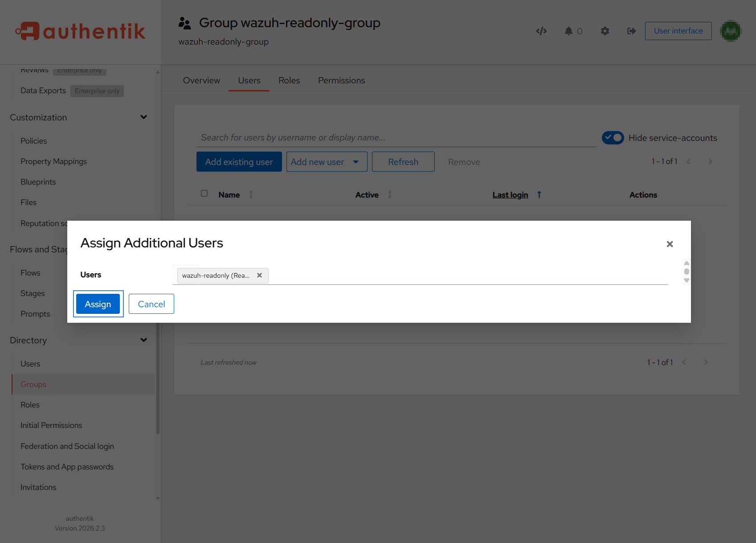This screenshot has width=756, height=543.
Task: Open the settings gear icon
Action: pos(605,31)
